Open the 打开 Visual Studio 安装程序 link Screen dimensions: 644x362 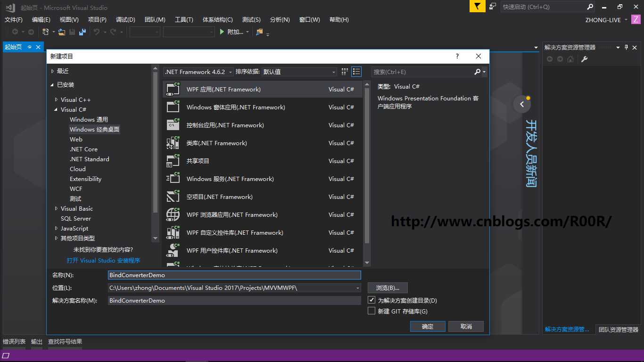pos(103,260)
